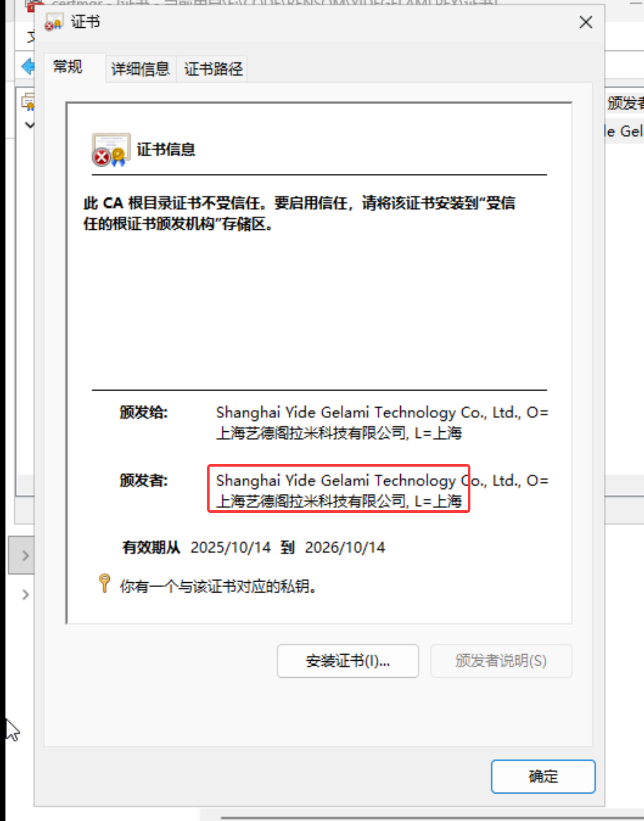Click the 你有一个与该证书对应的私钥 text
Viewport: 644px width, 821px height.
pyautogui.click(x=217, y=586)
